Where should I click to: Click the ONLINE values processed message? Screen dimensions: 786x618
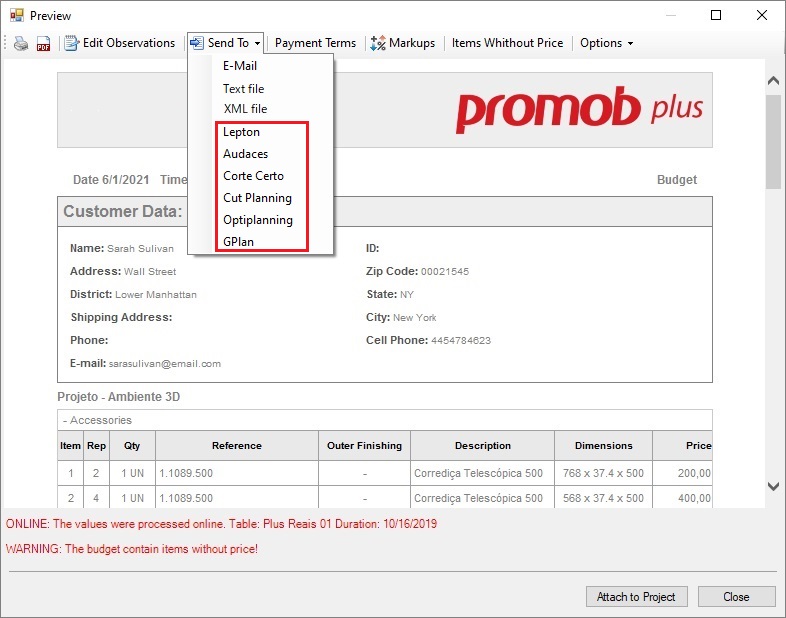click(x=221, y=524)
